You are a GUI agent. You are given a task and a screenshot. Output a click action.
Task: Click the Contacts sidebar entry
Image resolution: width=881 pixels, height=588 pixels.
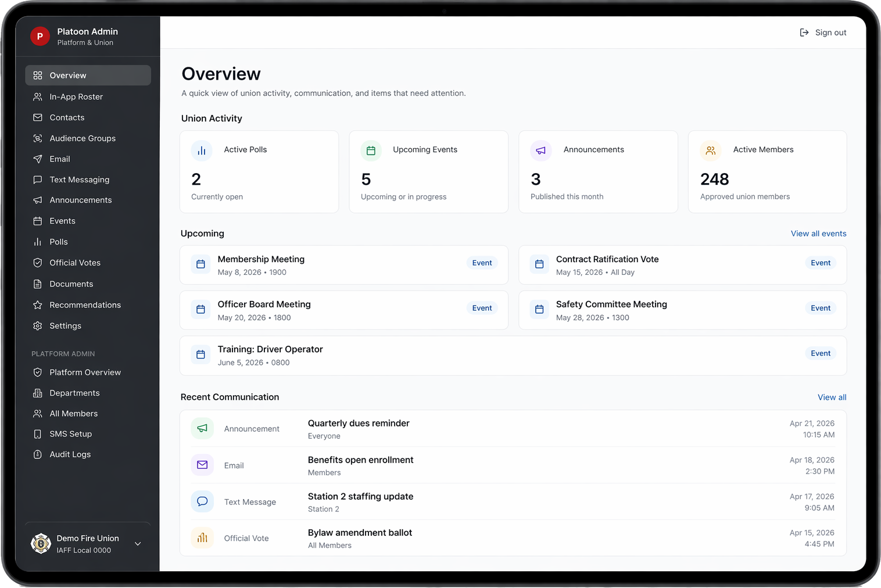point(67,117)
